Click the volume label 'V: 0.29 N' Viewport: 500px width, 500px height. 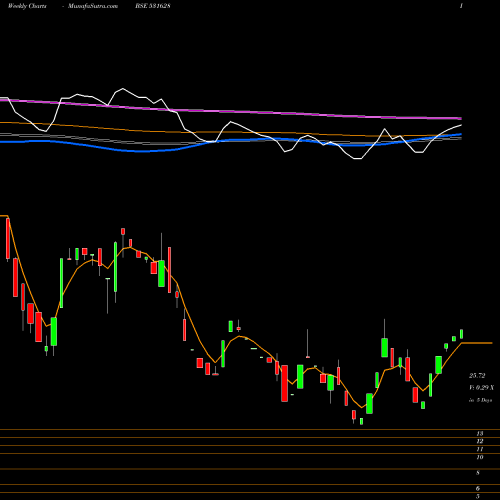(481, 388)
